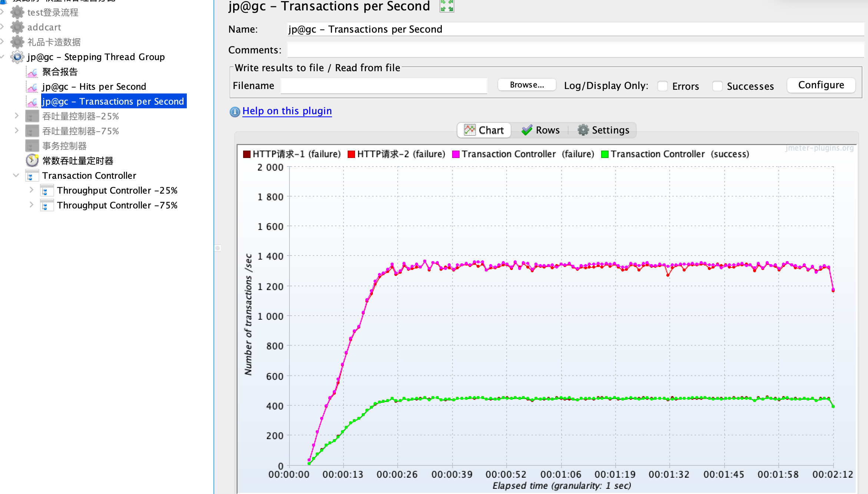Click the blue help info icon
This screenshot has width=868, height=494.
pyautogui.click(x=235, y=111)
